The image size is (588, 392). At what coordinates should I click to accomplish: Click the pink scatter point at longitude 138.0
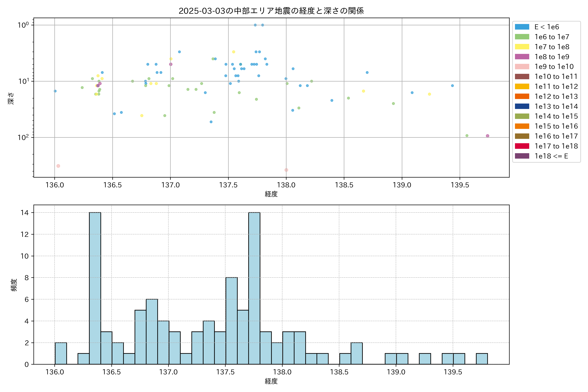(x=286, y=170)
